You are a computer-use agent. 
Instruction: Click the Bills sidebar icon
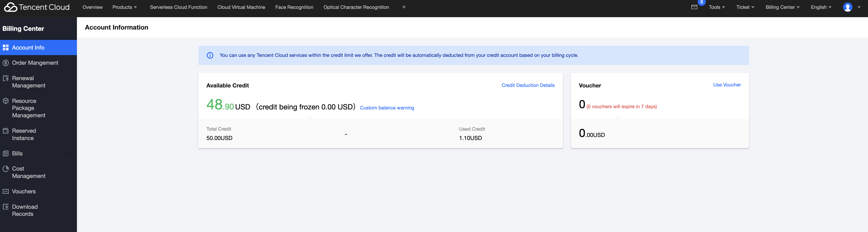(6, 154)
